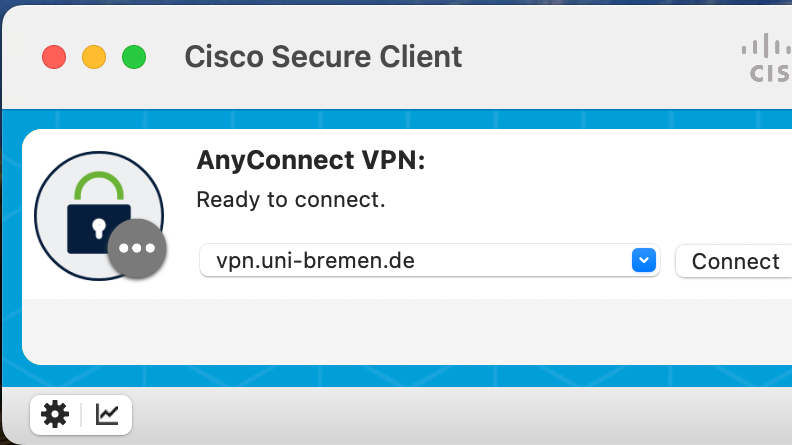Click the "AnyConnect VPN:" heading

click(311, 161)
